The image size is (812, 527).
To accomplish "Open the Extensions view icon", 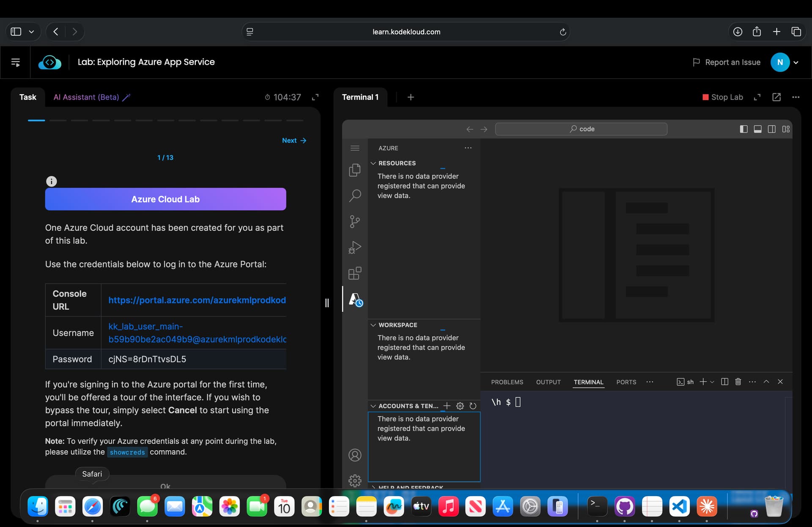I will pyautogui.click(x=354, y=273).
